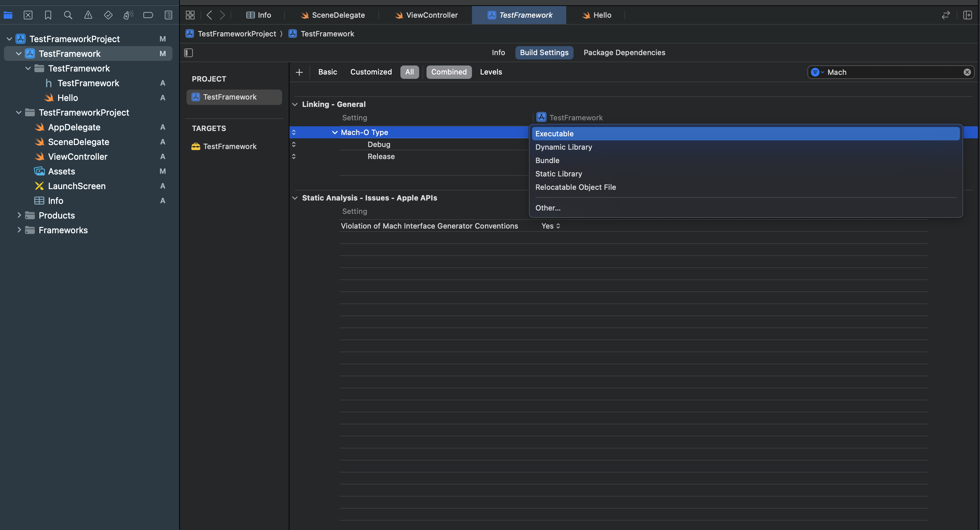
Task: Open the Info plist in navigator
Action: point(55,201)
